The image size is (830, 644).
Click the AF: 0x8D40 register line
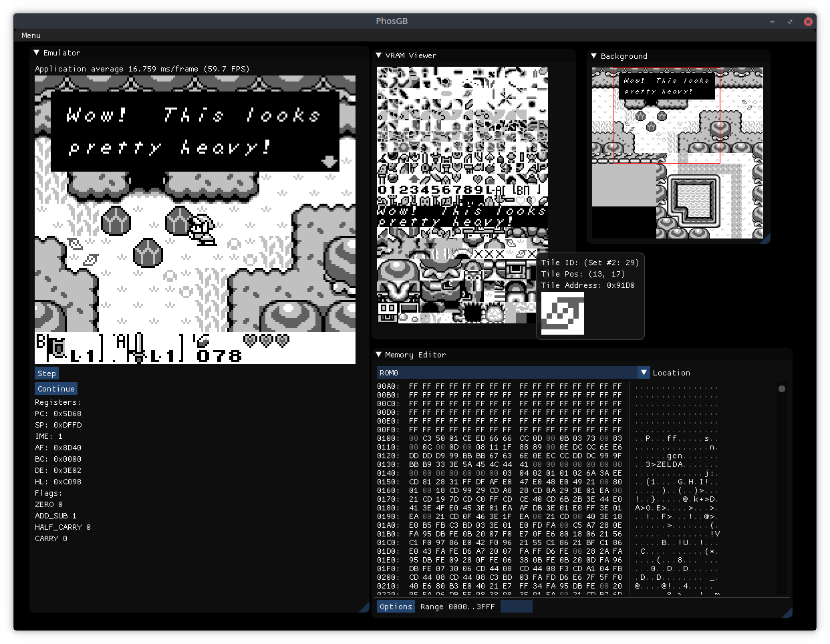click(58, 448)
